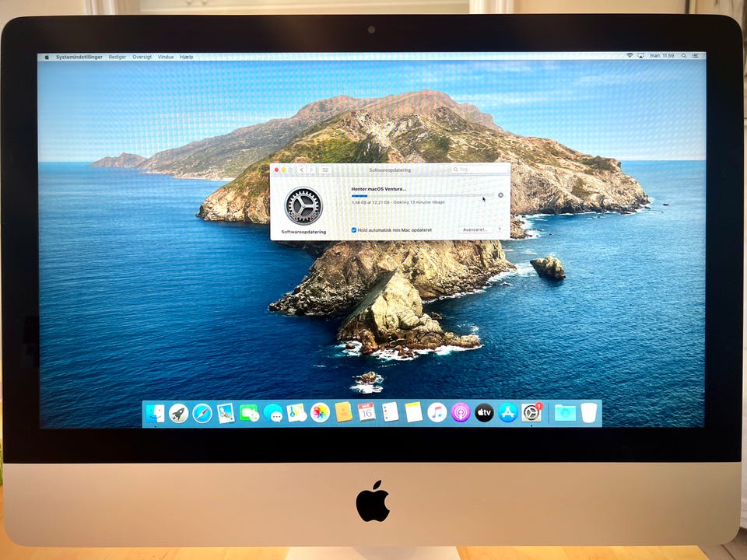Open Messages speech bubble in Dock
This screenshot has height=560, width=747.
pos(273,413)
